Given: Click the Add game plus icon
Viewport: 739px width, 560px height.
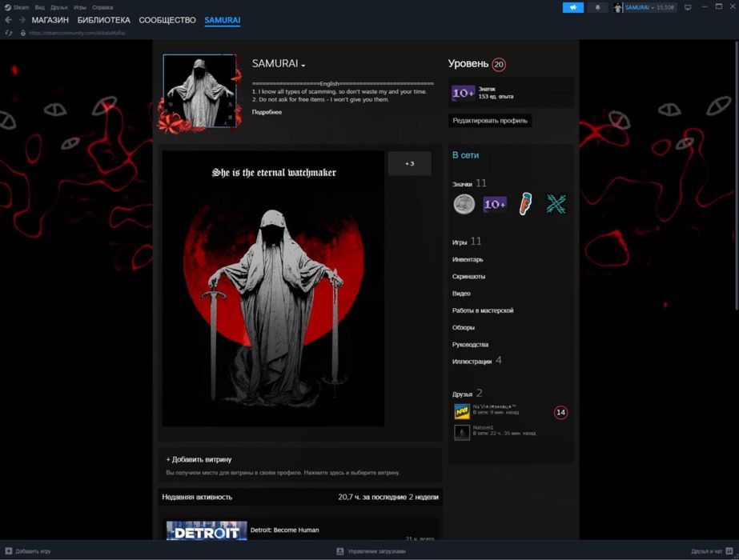Looking at the screenshot, I should [x=9, y=550].
